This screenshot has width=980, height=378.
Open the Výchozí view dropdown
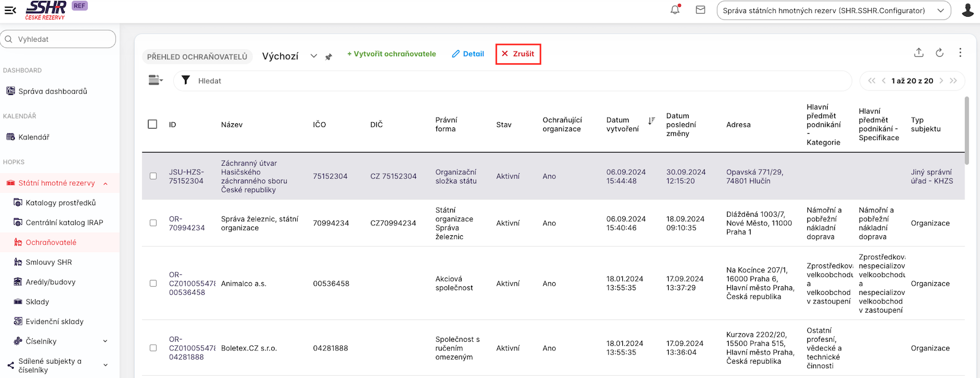314,56
